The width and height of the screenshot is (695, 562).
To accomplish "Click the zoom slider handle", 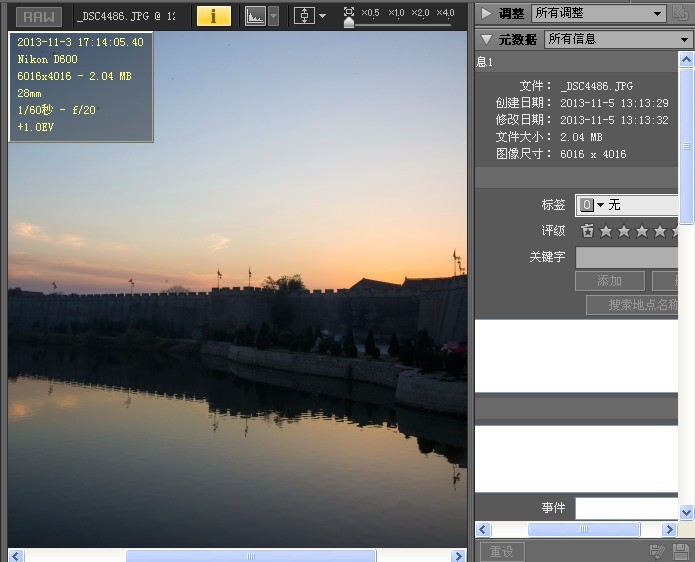I will (349, 22).
